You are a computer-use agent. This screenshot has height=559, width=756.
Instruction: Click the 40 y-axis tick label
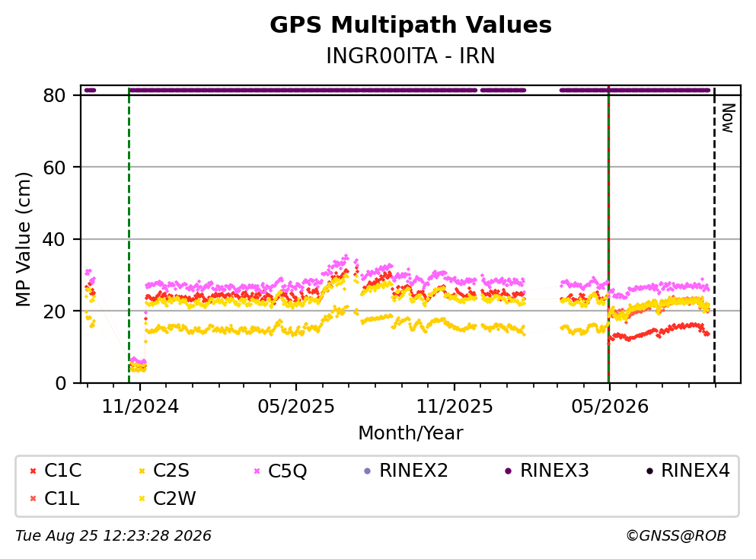54,239
